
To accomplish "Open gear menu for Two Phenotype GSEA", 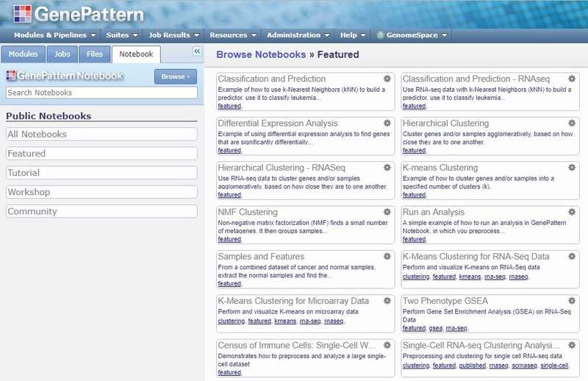I will 572,301.
